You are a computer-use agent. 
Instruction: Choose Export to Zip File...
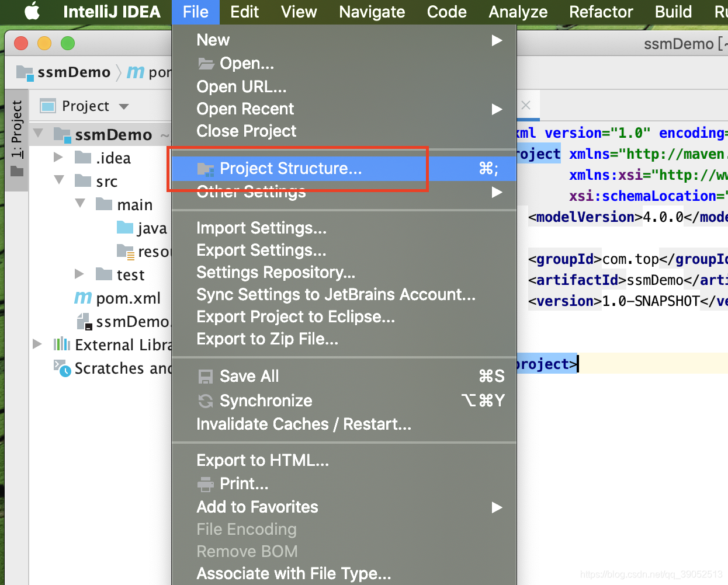coord(344,339)
